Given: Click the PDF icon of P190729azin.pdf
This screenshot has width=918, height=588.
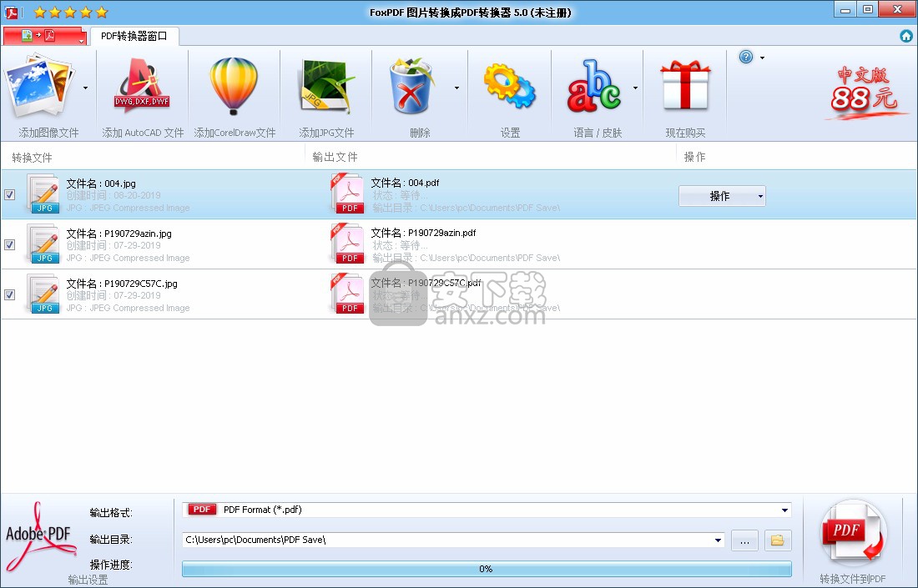Looking at the screenshot, I should tap(348, 244).
